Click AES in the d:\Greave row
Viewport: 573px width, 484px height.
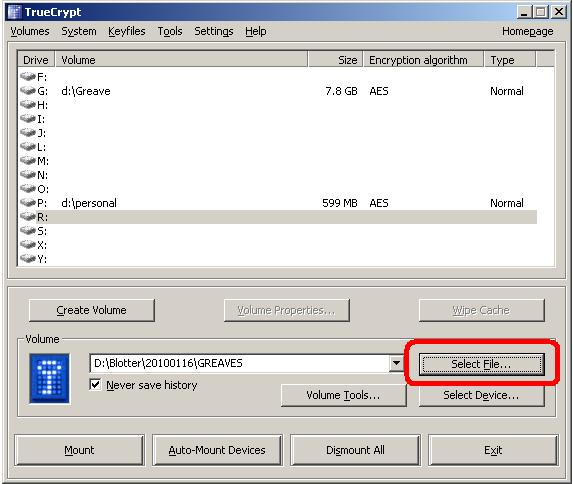click(x=379, y=91)
